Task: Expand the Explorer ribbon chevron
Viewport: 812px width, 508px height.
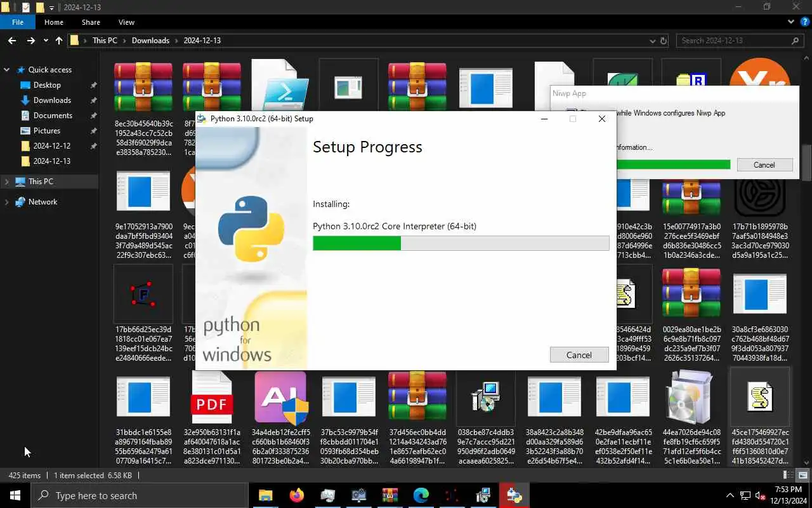Action: 791,22
